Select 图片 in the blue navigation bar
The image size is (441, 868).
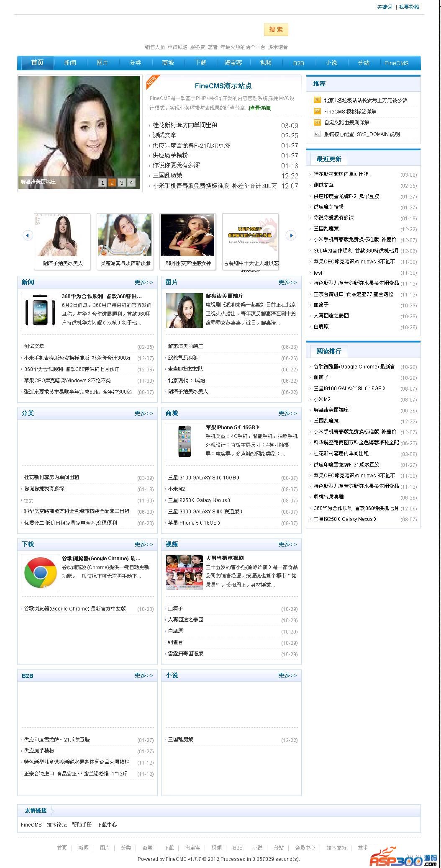(103, 63)
